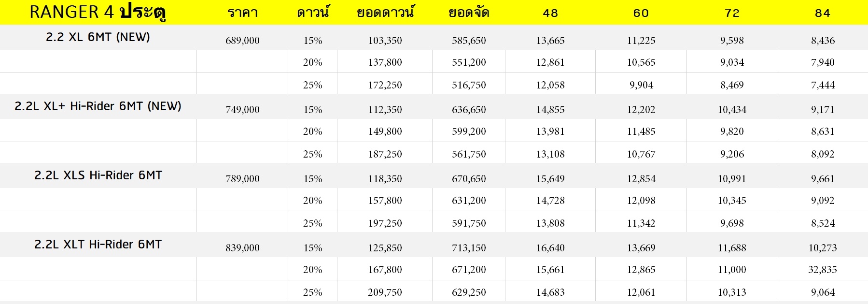Select the 32,835 installment cell

(x=823, y=270)
